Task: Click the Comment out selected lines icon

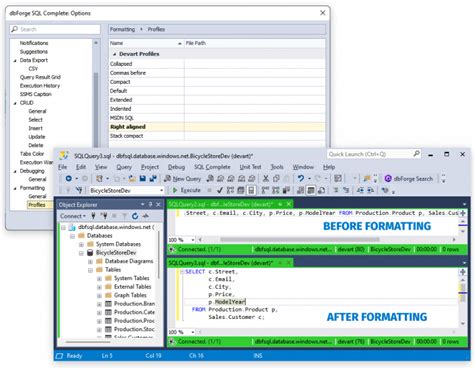Action: coord(336,190)
